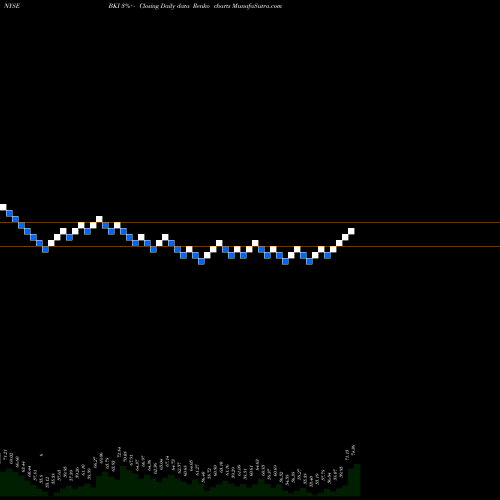Click the tallest rightmost green volume bar
The height and width of the screenshot is (500, 500).
click(357, 480)
